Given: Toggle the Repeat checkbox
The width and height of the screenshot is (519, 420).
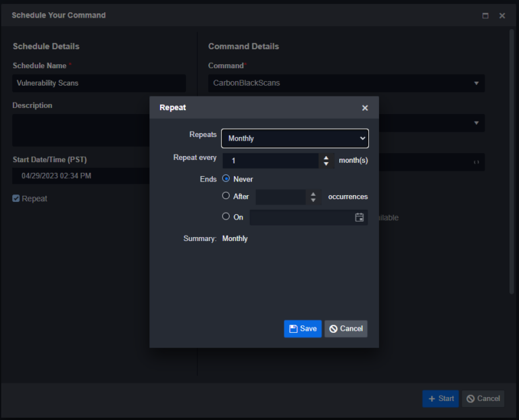Looking at the screenshot, I should 16,199.
